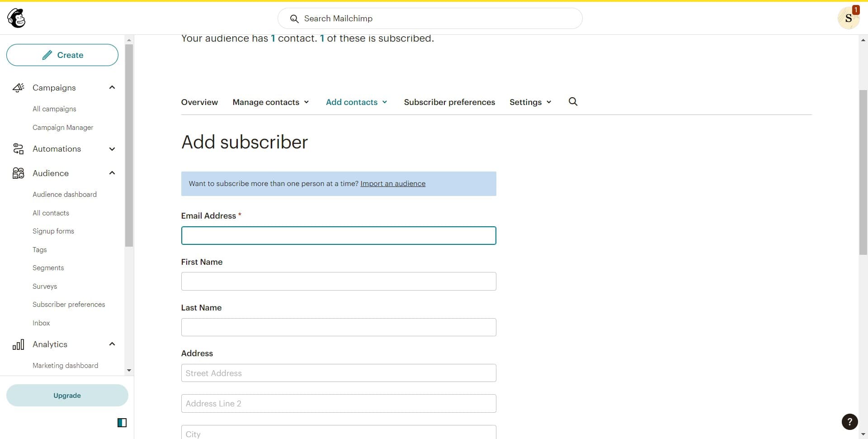The height and width of the screenshot is (439, 868).
Task: Open the Subscriber preferences tab
Action: [449, 102]
